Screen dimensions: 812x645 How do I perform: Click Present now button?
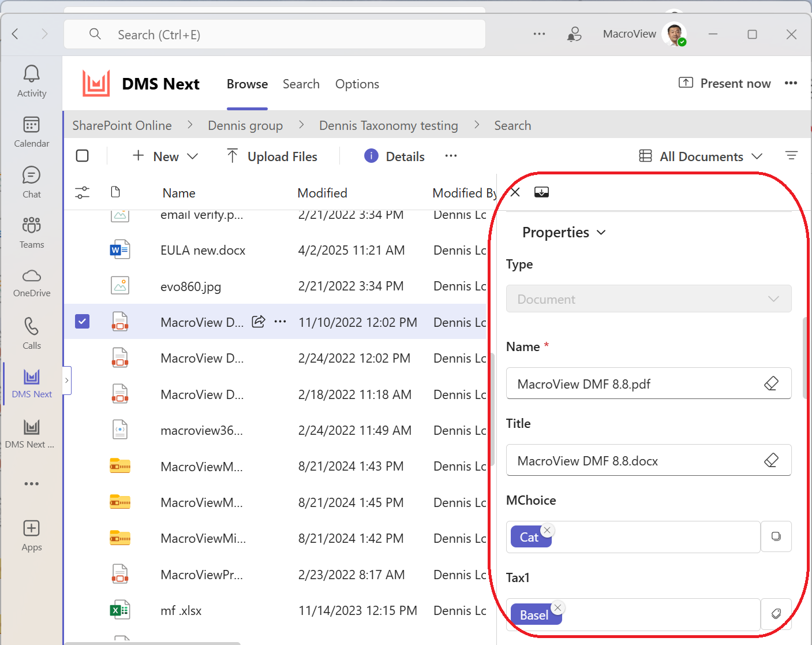point(725,83)
